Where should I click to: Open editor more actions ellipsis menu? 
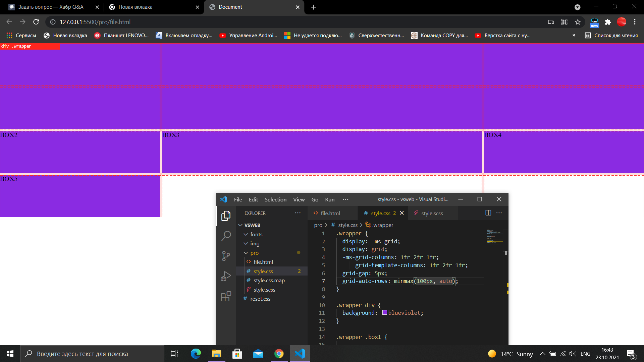[x=499, y=213]
